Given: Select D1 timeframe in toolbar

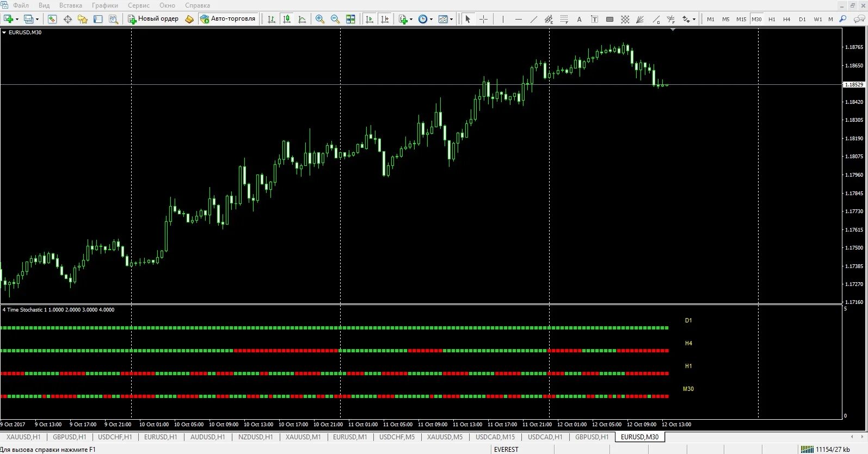Looking at the screenshot, I should pos(802,19).
